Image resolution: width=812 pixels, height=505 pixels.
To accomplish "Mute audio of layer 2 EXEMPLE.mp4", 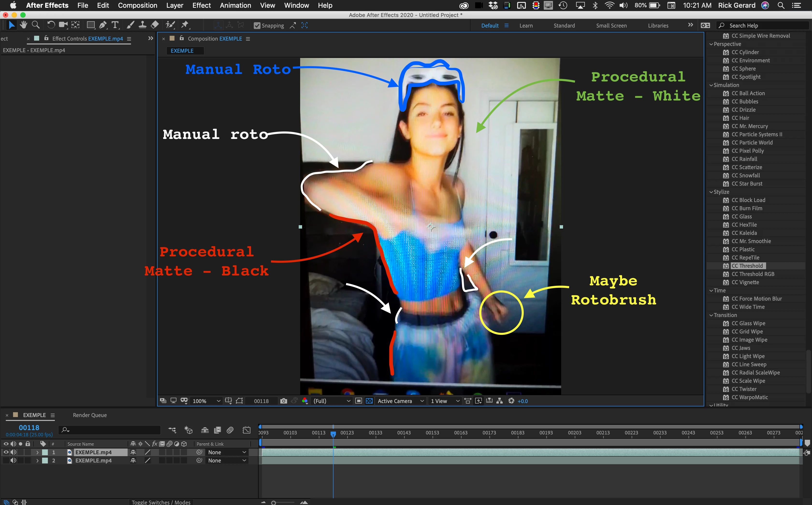I will (13, 461).
